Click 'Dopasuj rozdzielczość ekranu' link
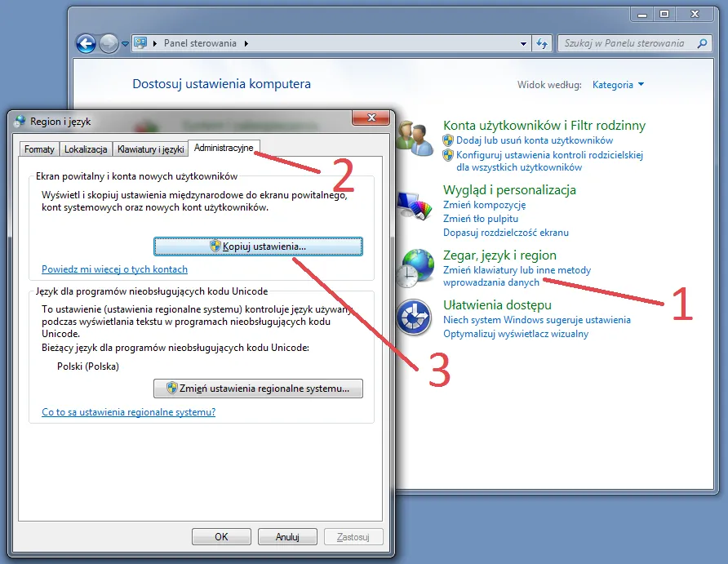The height and width of the screenshot is (564, 728). coord(506,233)
